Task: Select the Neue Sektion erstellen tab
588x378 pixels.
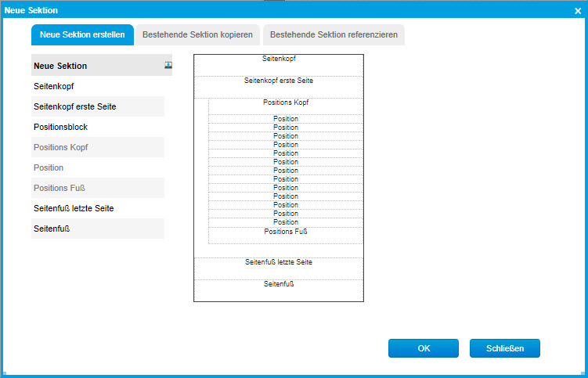Action: click(82, 35)
